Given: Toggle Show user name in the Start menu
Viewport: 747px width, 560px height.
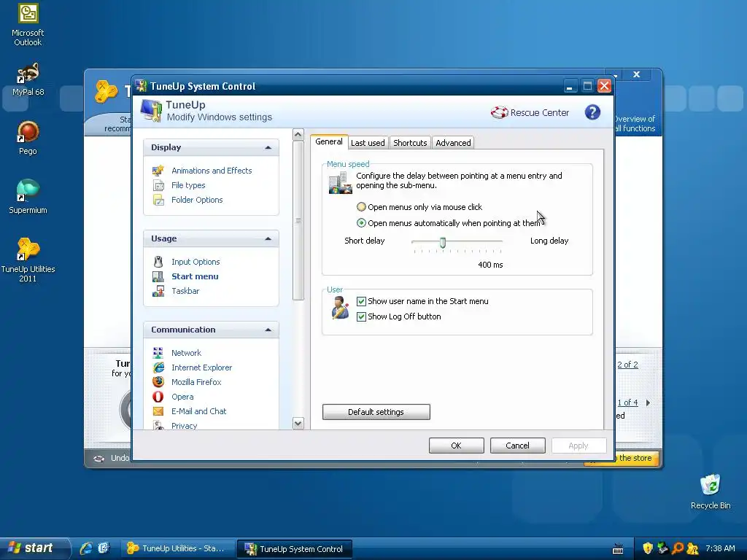Looking at the screenshot, I should 361,301.
